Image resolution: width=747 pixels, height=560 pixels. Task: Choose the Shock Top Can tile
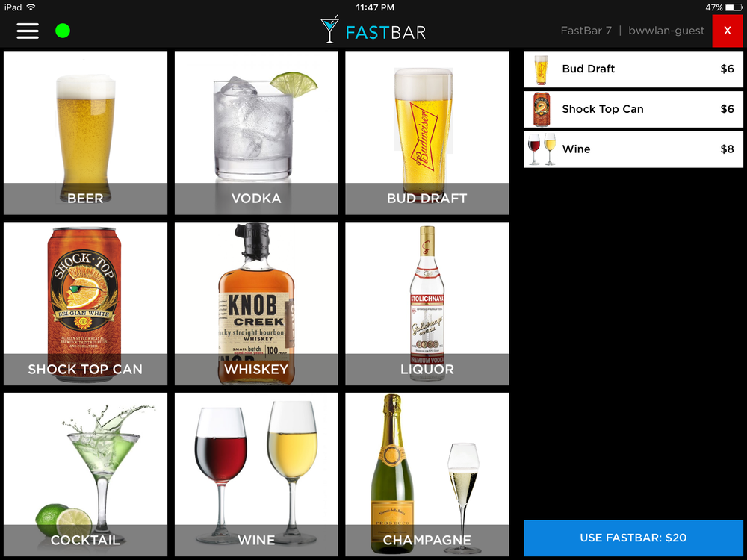coord(85,303)
